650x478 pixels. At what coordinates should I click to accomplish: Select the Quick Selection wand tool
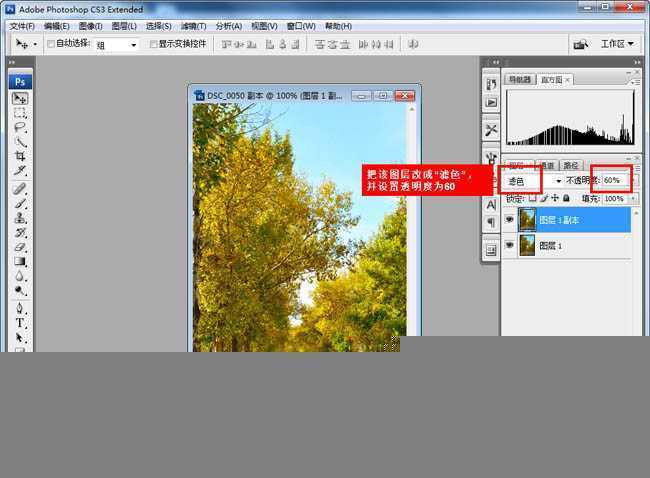[x=20, y=142]
